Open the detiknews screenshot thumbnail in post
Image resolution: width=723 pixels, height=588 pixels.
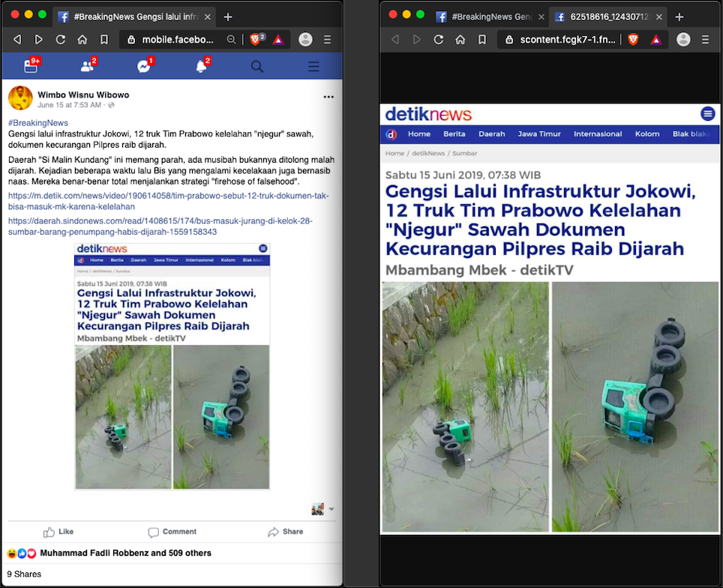(172, 366)
